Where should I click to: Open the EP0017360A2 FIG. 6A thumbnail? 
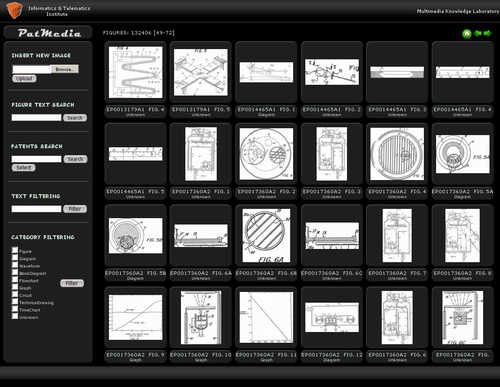[x=201, y=236]
